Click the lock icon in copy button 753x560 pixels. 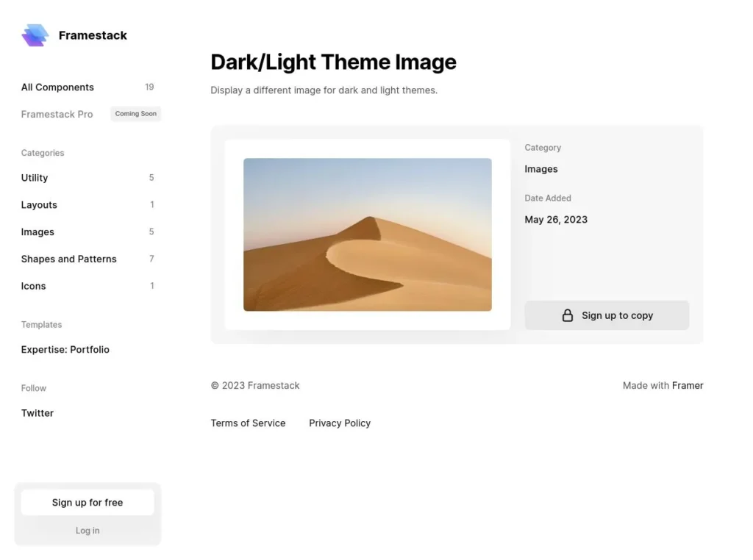pos(567,315)
